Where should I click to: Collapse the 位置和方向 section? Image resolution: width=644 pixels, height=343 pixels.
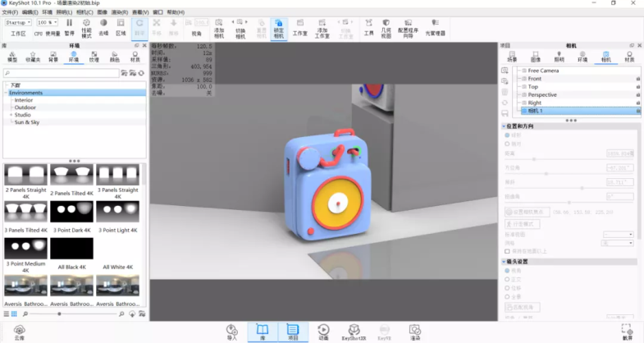(504, 126)
